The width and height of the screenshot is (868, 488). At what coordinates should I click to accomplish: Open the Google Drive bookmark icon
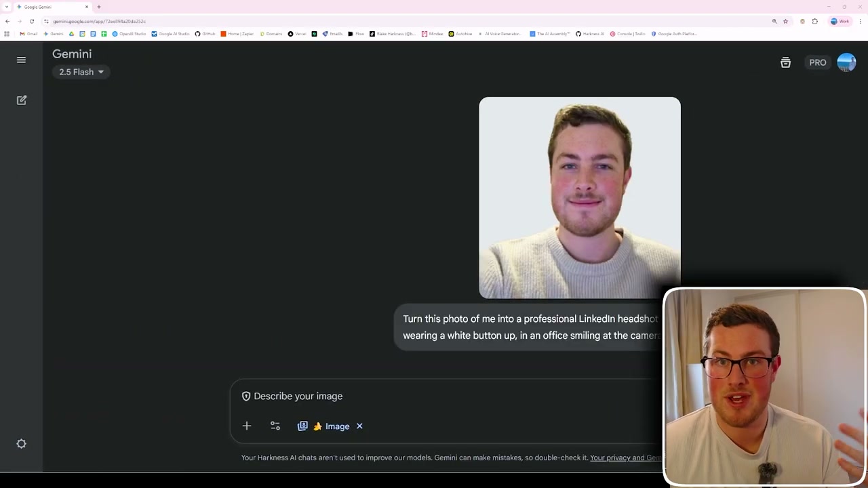(72, 34)
